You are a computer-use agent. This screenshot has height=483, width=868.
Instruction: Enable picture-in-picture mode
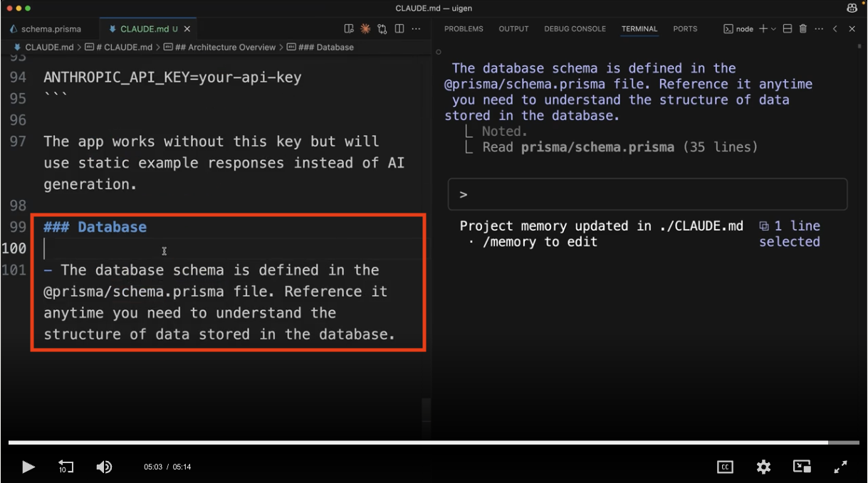coord(802,467)
